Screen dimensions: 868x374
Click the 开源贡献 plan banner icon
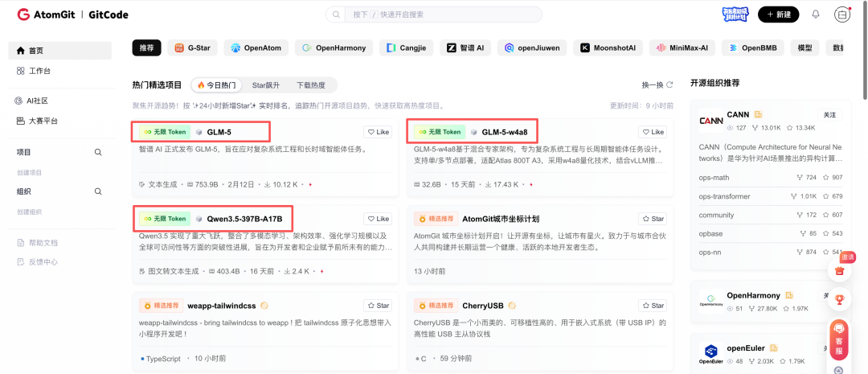(735, 14)
